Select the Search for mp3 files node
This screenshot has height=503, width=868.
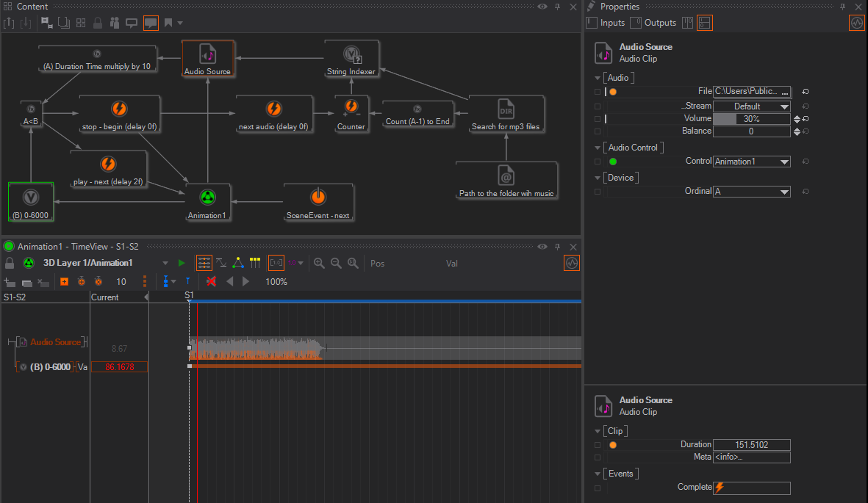click(x=506, y=111)
